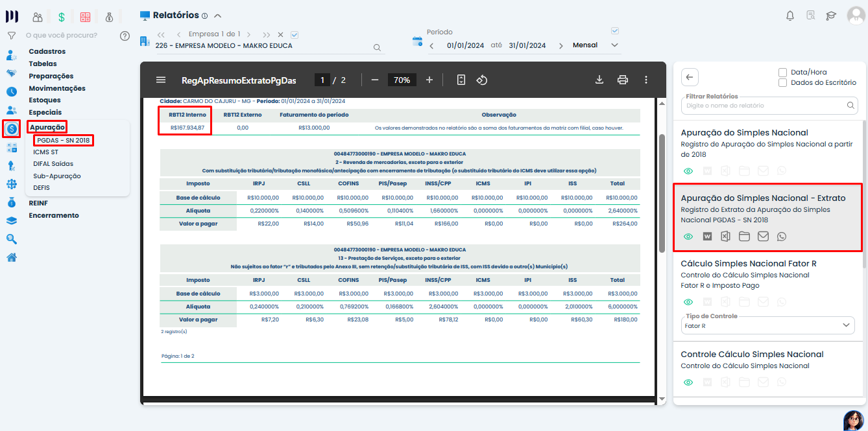Select ICMS ST in Apuração menu
This screenshot has height=431, width=868.
45,152
